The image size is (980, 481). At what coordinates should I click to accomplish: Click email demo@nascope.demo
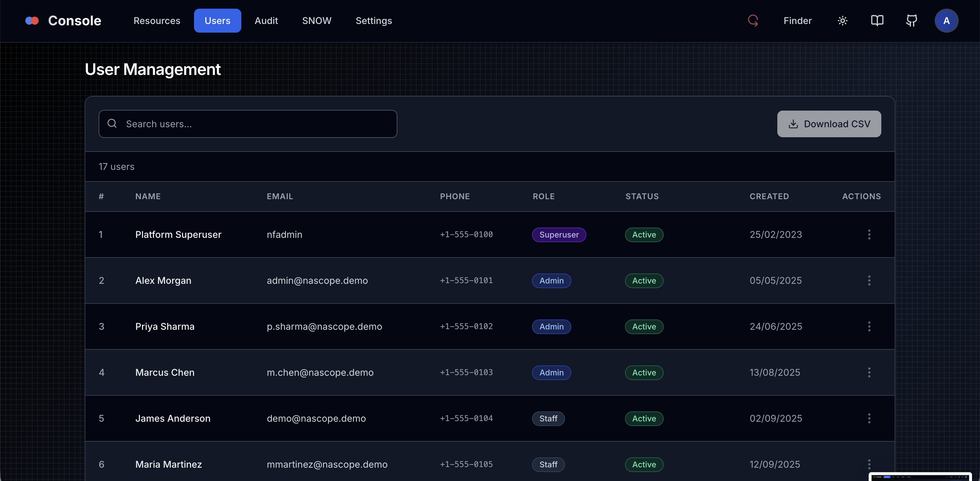click(316, 419)
